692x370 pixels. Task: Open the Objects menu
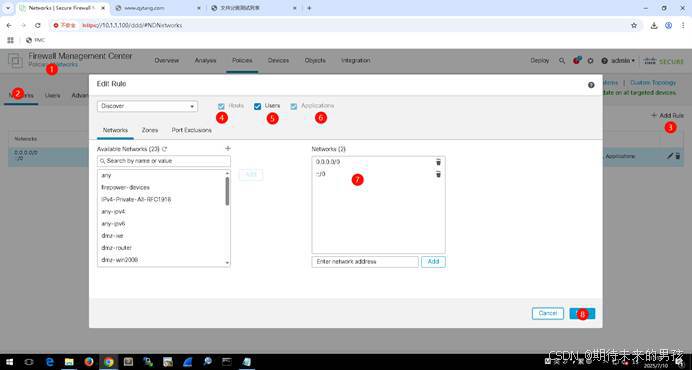[x=315, y=60]
